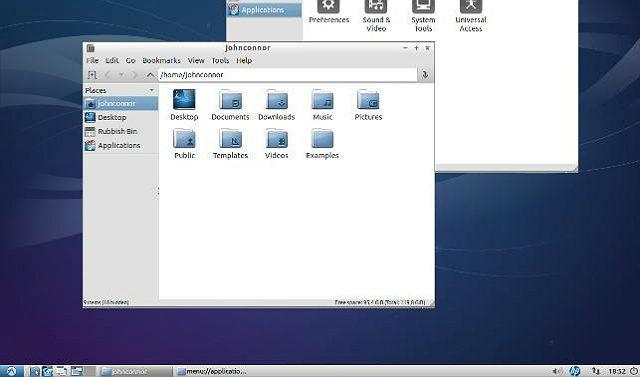Launch web browser from taskbar quick launch
The width and height of the screenshot is (640, 377).
pos(48,371)
